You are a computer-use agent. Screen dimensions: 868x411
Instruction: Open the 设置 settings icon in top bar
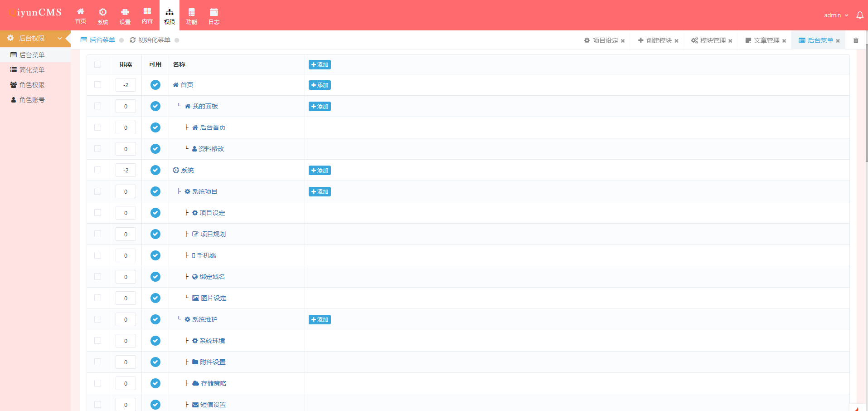(x=125, y=15)
